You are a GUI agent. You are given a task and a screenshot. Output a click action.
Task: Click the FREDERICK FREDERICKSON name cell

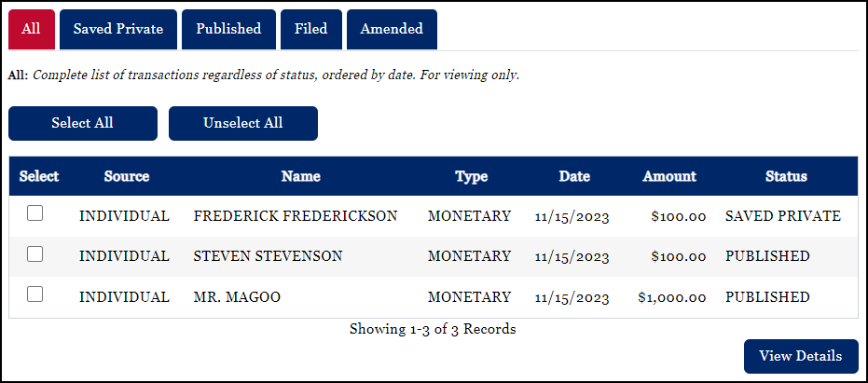[296, 216]
